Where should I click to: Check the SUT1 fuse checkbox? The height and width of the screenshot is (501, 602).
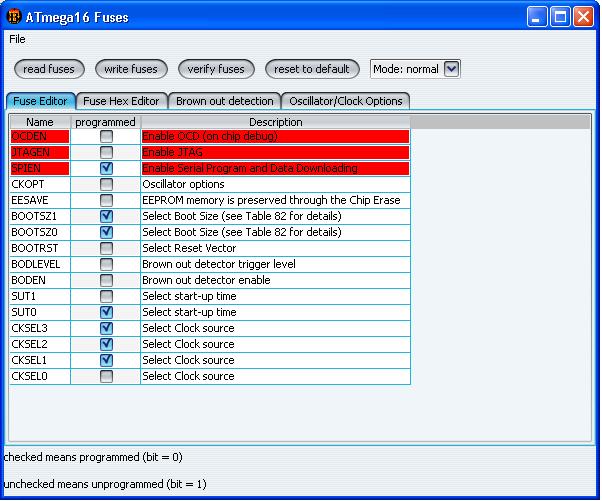click(x=106, y=296)
